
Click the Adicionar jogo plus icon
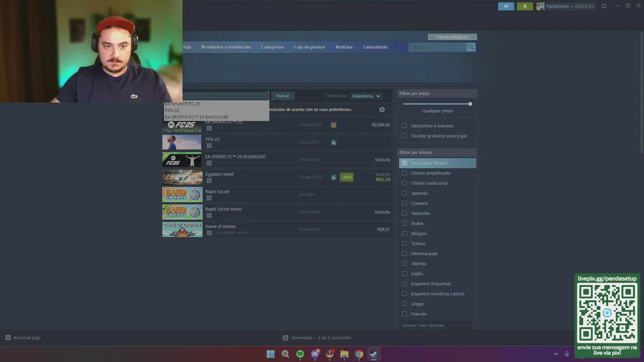coord(8,338)
